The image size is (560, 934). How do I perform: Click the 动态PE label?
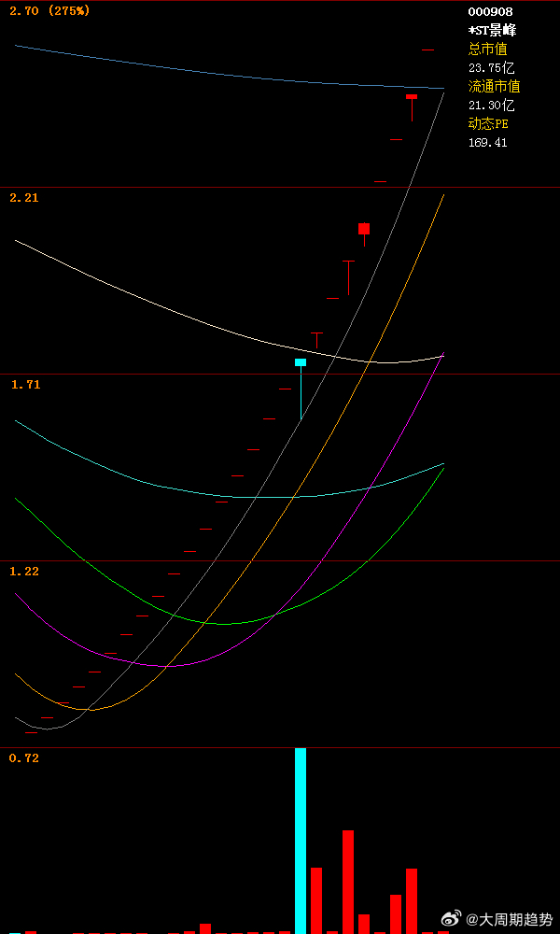point(488,124)
